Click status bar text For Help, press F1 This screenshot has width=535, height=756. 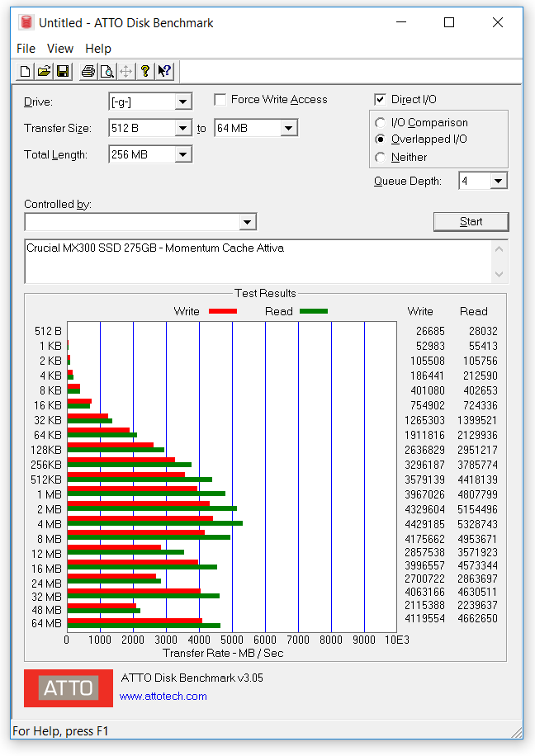[60, 731]
